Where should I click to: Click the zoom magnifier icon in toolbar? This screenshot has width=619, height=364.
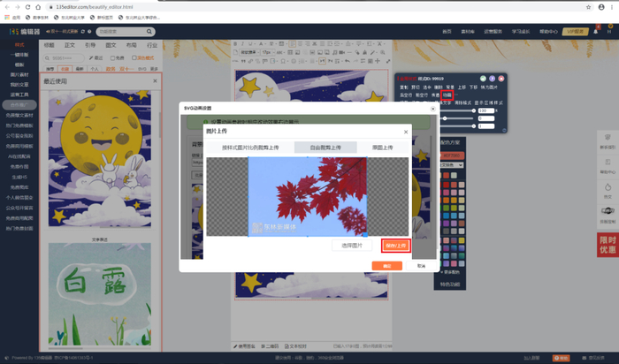click(x=383, y=52)
